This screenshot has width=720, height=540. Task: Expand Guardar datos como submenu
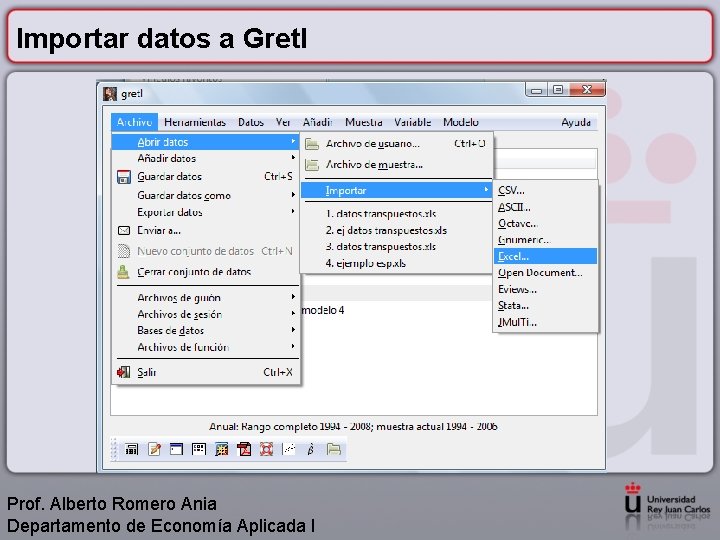[206, 195]
